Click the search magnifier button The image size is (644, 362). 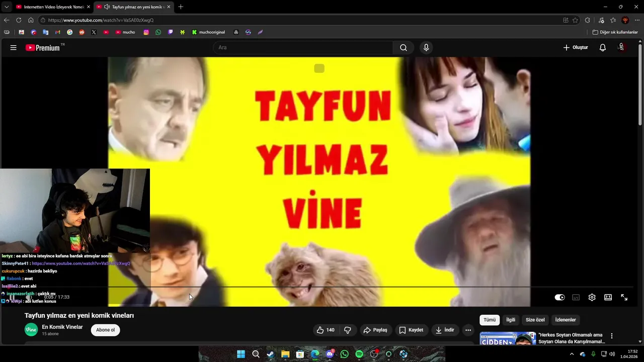click(404, 48)
